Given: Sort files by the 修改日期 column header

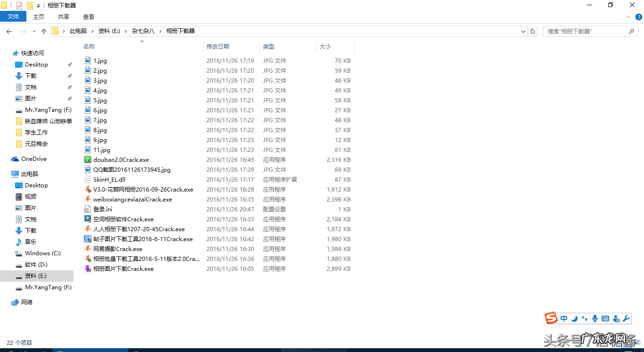Looking at the screenshot, I should [218, 46].
